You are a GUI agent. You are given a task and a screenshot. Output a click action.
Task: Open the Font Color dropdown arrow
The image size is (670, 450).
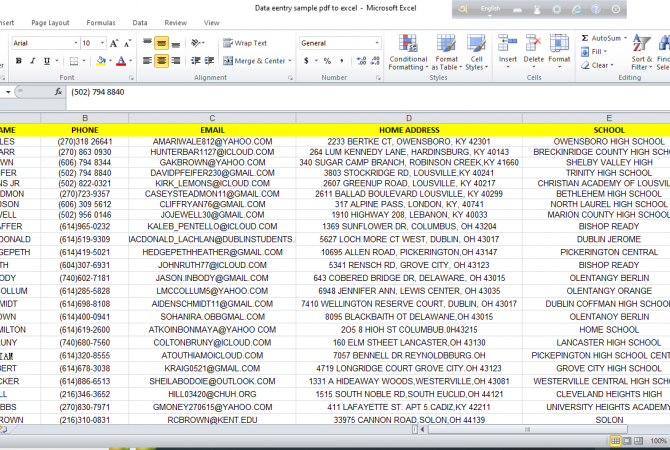point(131,61)
